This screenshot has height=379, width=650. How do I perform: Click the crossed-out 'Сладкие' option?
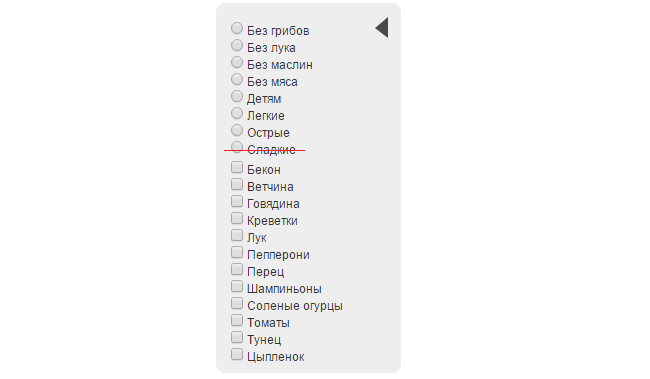[x=237, y=147]
